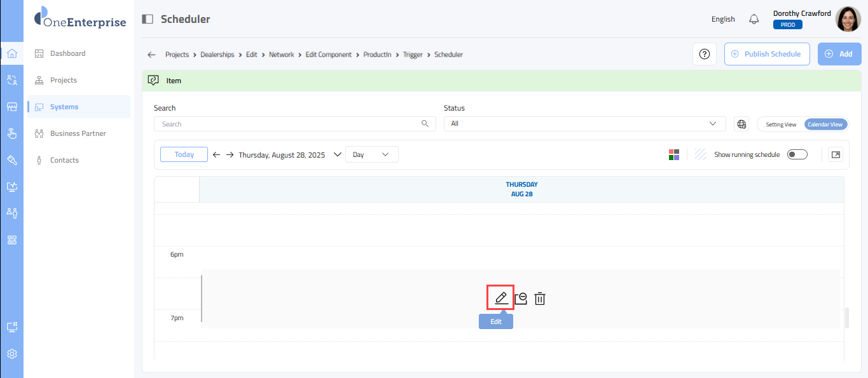Open the notifications bell
Screen dimensions: 868x378
[x=754, y=19]
